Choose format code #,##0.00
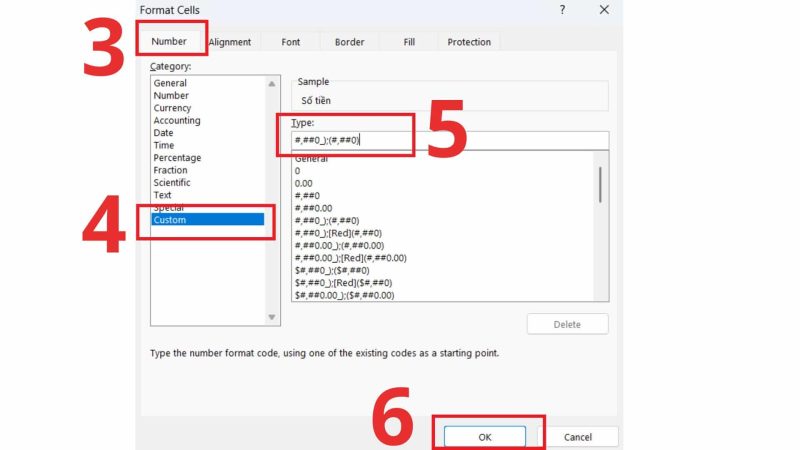 point(313,208)
